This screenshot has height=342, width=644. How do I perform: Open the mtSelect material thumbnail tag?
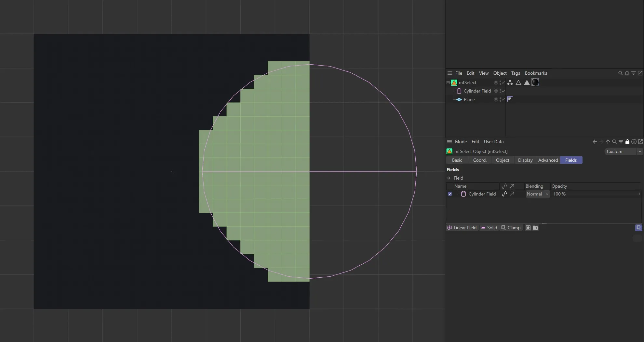(x=535, y=83)
